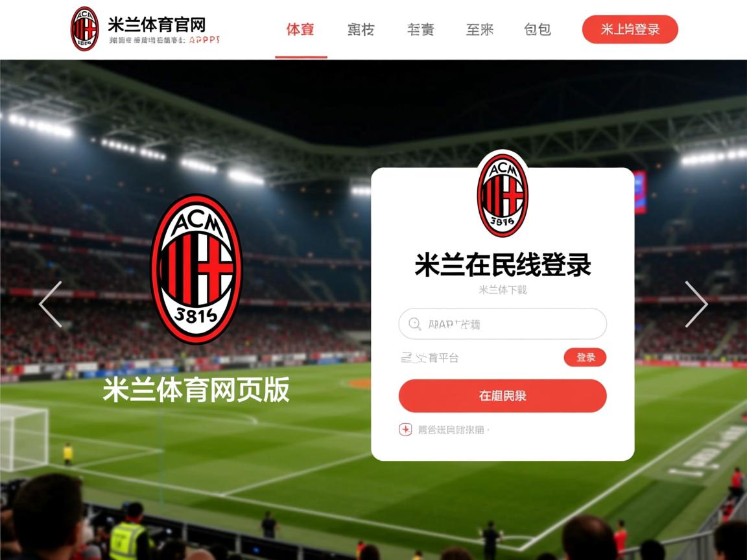Viewport: 747px width, 560px height.
Task: Click the 米兰体育官网 site title
Action: pyautogui.click(x=157, y=24)
